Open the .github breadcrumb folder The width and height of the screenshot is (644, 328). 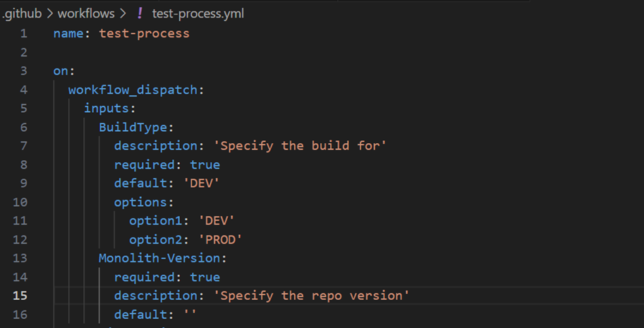point(23,13)
